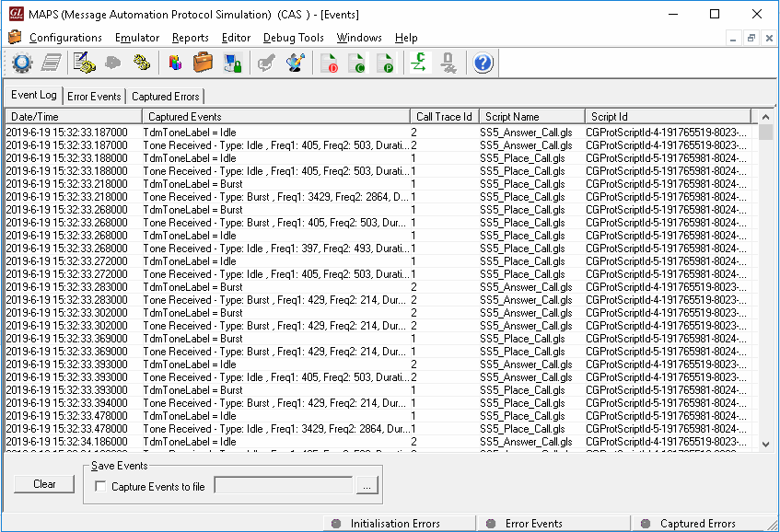Browse for capture file using ellipsis button

[367, 486]
